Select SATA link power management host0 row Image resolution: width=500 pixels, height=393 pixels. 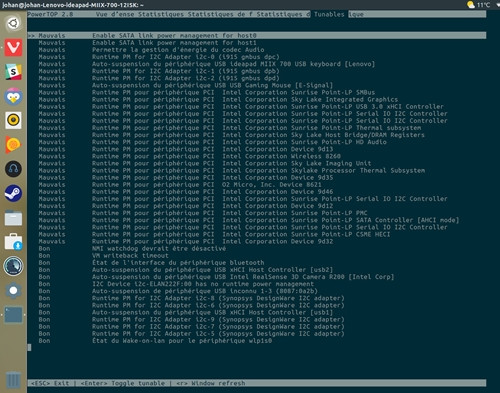coord(257,35)
